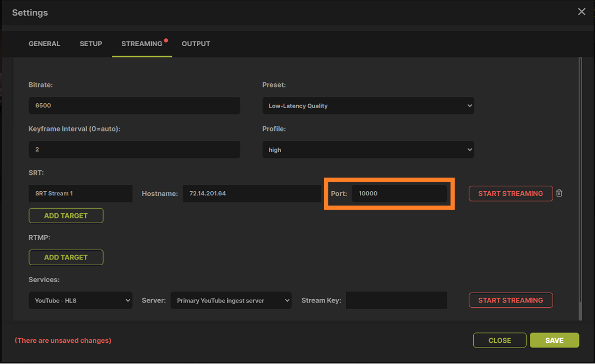Click the Bitrate field showing 6500
The image size is (595, 364).
pyautogui.click(x=134, y=106)
